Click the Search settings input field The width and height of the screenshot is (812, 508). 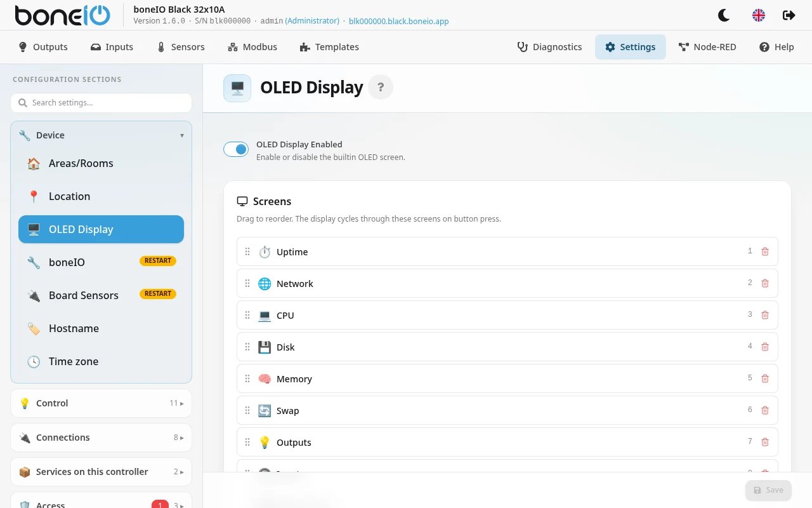[x=101, y=103]
